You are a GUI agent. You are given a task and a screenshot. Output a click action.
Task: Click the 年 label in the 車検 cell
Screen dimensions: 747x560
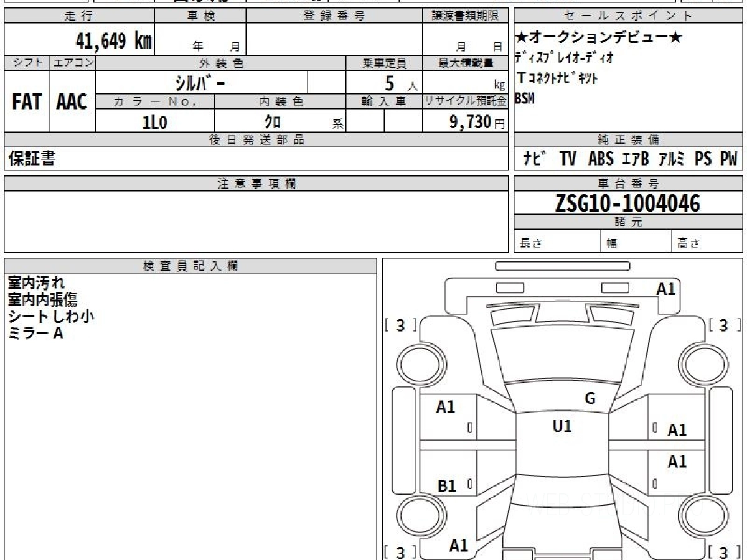[199, 46]
